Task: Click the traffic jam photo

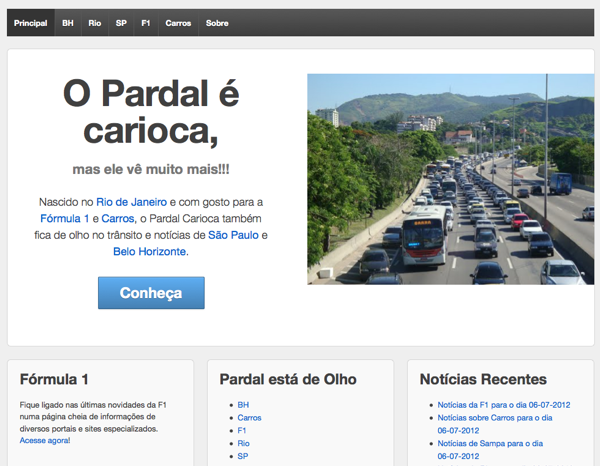Action: click(451, 179)
